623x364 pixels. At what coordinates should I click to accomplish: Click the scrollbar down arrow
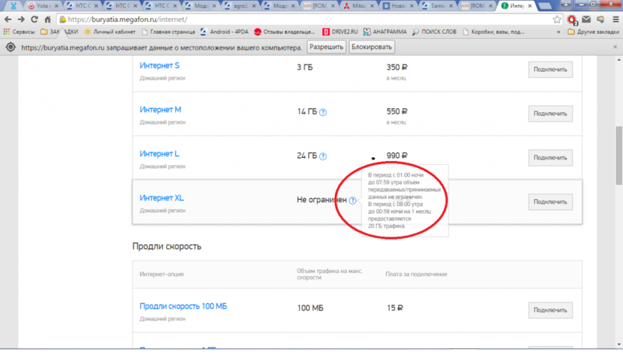(x=619, y=345)
